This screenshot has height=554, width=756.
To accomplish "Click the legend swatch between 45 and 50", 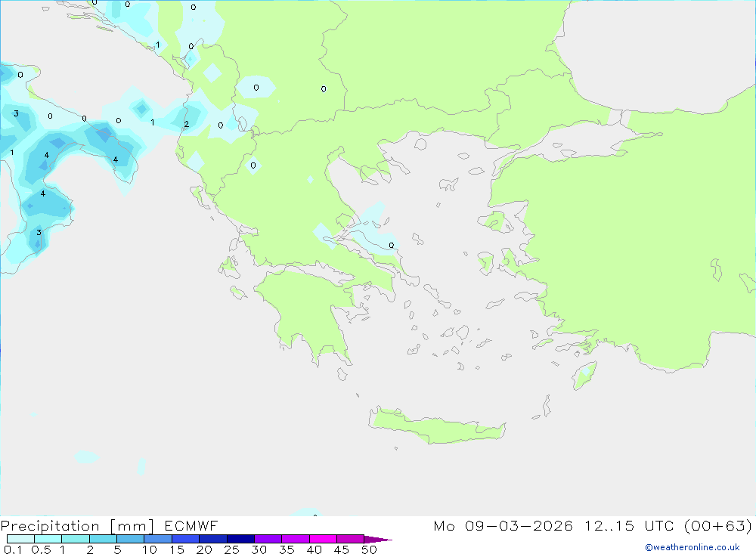I will 351,539.
